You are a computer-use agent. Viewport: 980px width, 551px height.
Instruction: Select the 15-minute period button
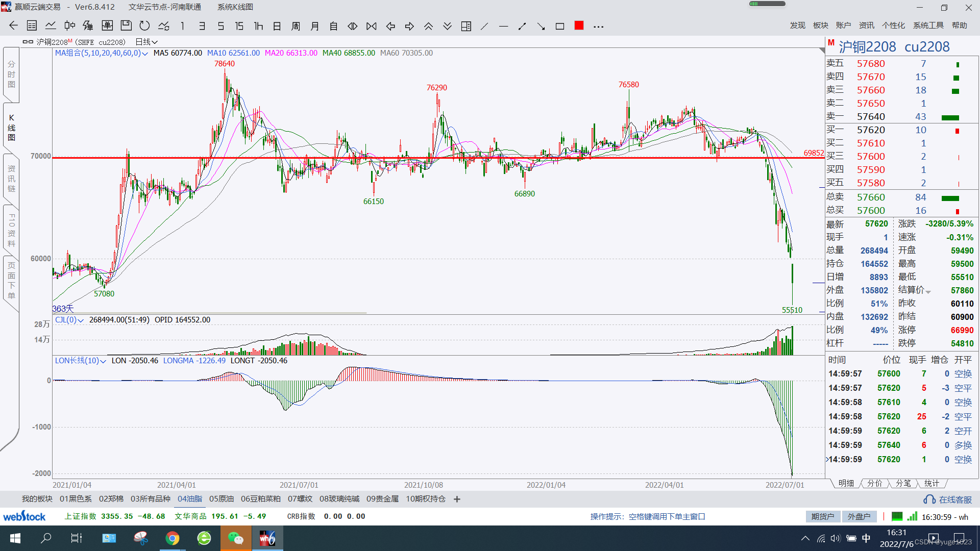coord(239,26)
